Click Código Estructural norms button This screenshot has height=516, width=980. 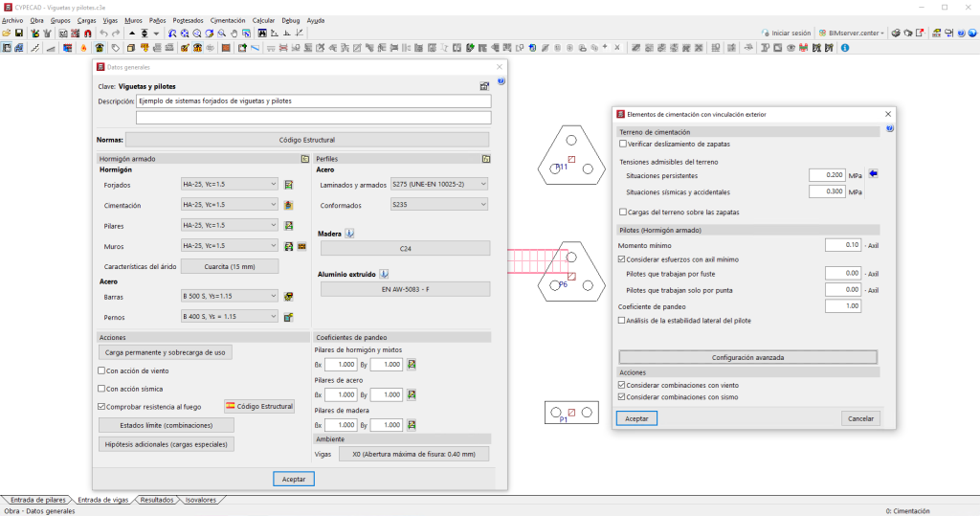click(307, 140)
